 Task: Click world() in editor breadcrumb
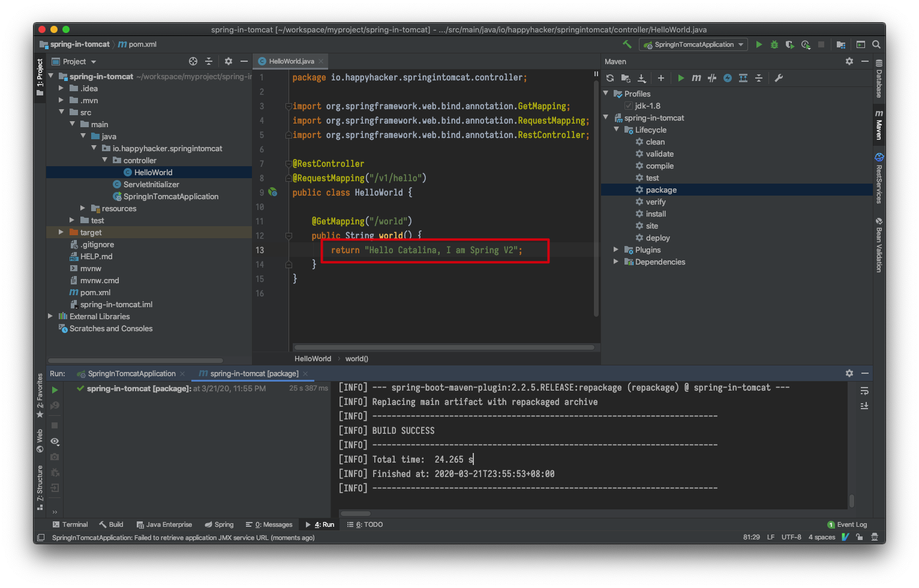tap(356, 359)
